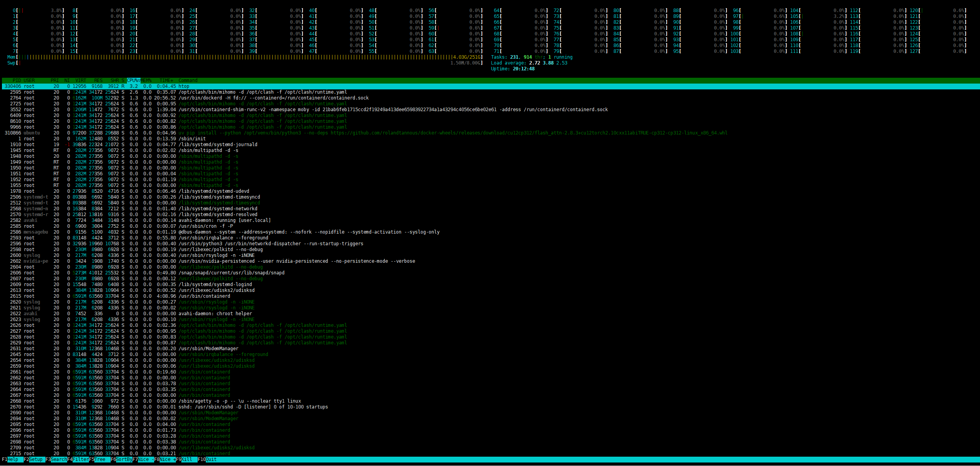The width and height of the screenshot is (980, 466).
Task: Select mihomo thread row with PID 2626
Action: coord(490,325)
